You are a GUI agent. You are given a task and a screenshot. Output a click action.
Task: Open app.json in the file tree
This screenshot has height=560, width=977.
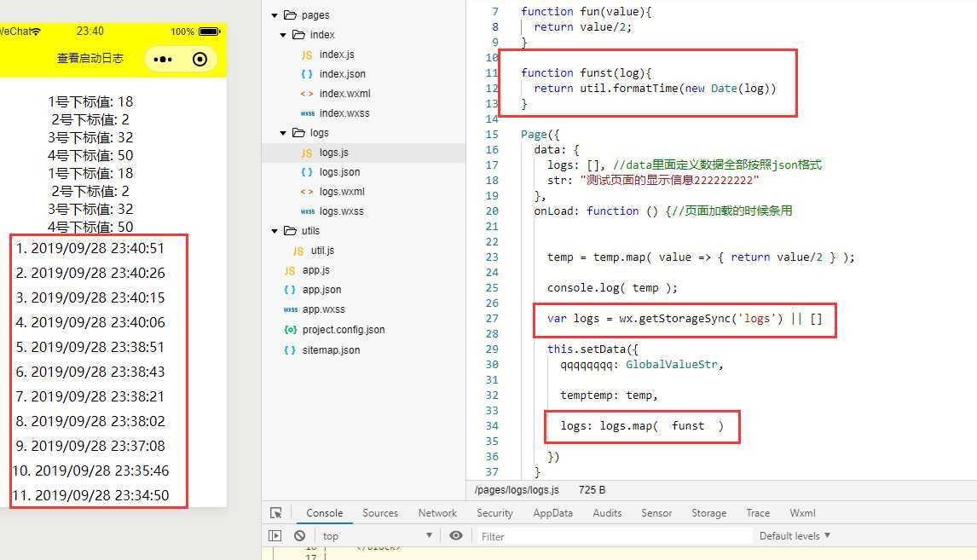(321, 290)
